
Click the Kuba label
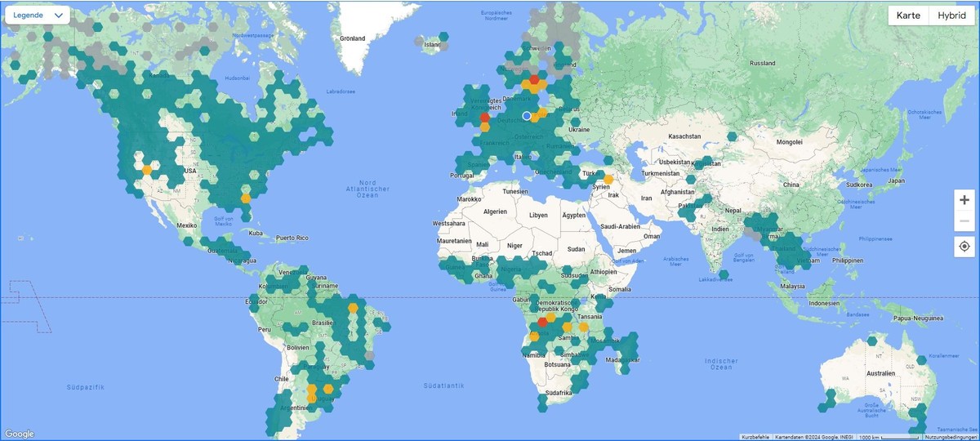tap(257, 233)
